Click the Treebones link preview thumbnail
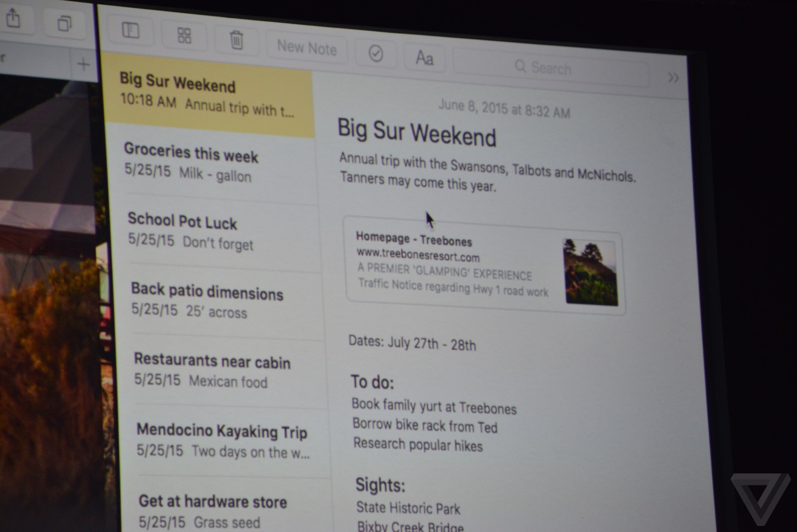Image resolution: width=797 pixels, height=532 pixels. click(x=591, y=272)
